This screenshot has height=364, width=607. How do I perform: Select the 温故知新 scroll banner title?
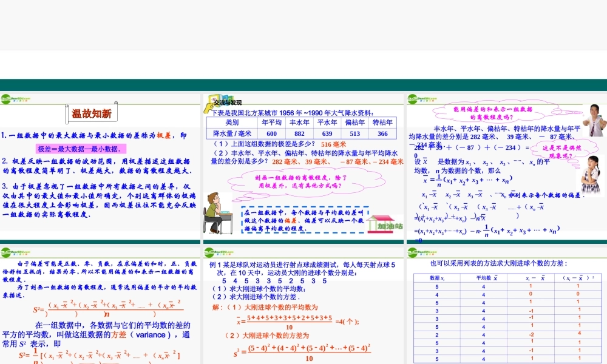click(92, 113)
